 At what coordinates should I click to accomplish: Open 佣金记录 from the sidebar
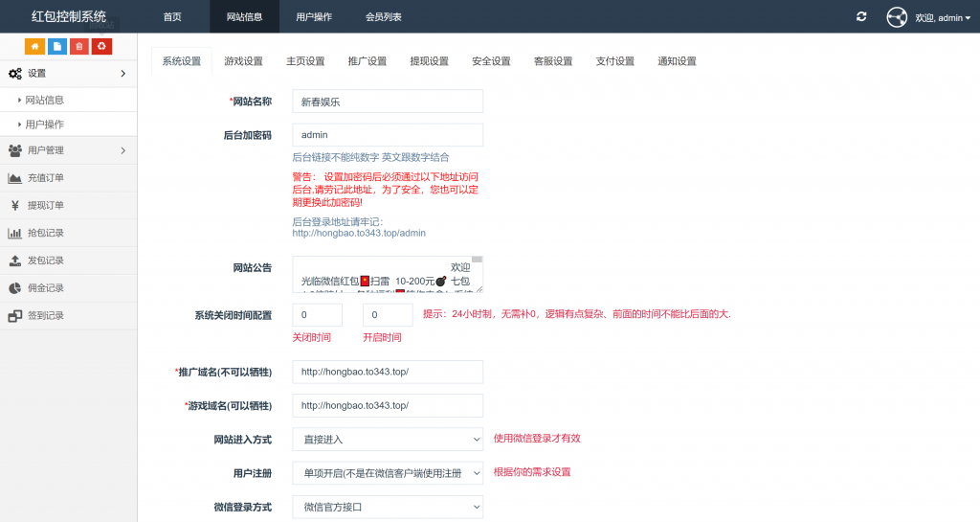(x=45, y=288)
